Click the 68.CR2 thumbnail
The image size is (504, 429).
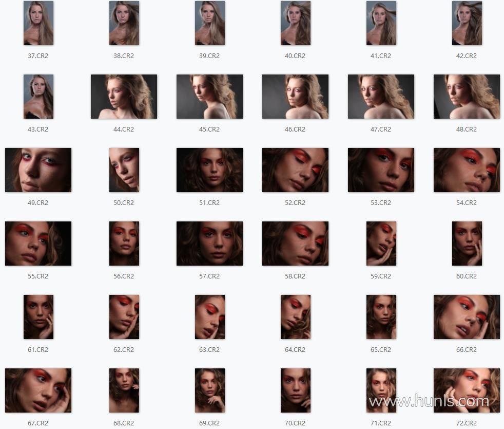(124, 390)
